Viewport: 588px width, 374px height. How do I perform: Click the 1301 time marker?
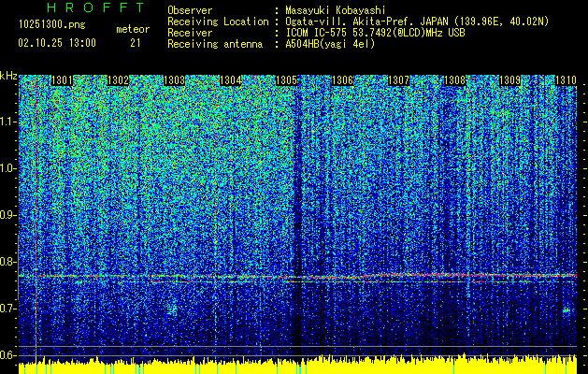[62, 80]
